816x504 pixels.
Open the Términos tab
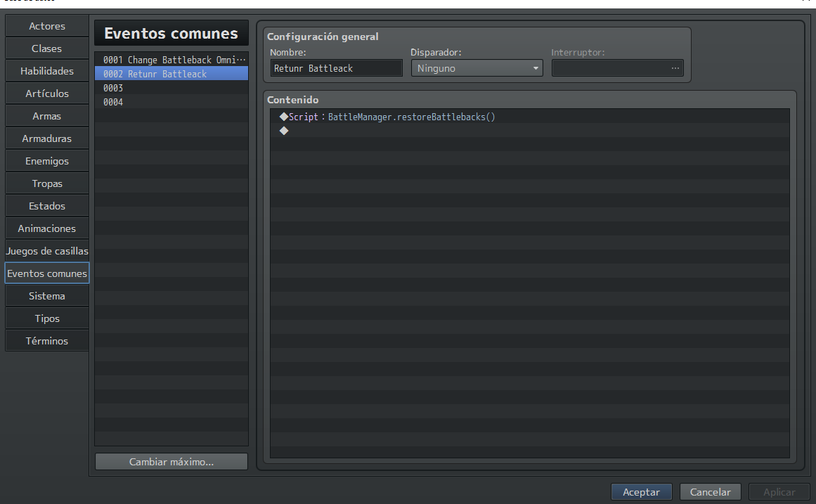[x=47, y=340]
